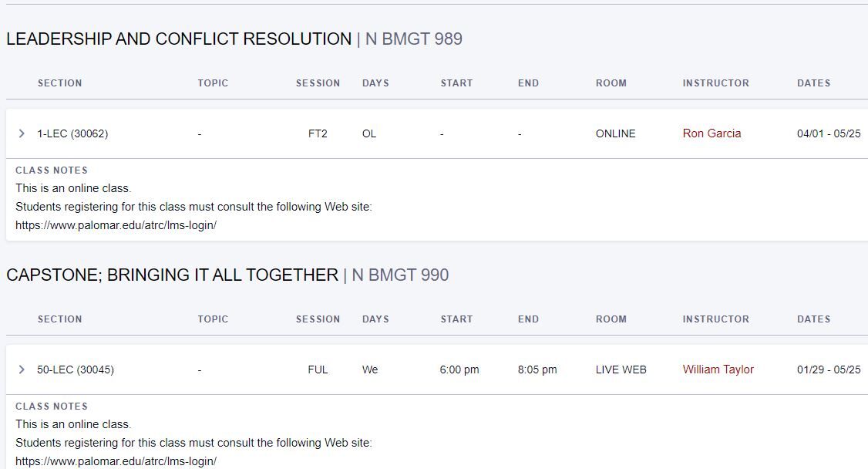Click the INSTRUCTOR column header under BMGT 989
868x469 pixels.
coord(715,83)
